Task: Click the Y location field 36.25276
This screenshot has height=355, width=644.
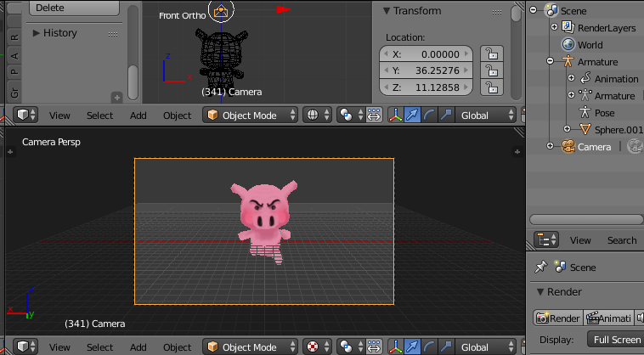Action: pos(426,70)
